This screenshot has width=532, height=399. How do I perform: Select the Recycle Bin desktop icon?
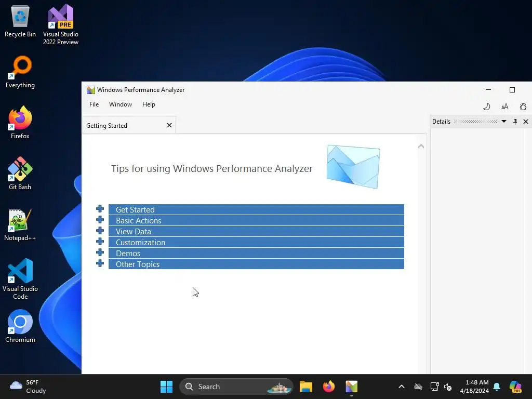[x=20, y=21]
